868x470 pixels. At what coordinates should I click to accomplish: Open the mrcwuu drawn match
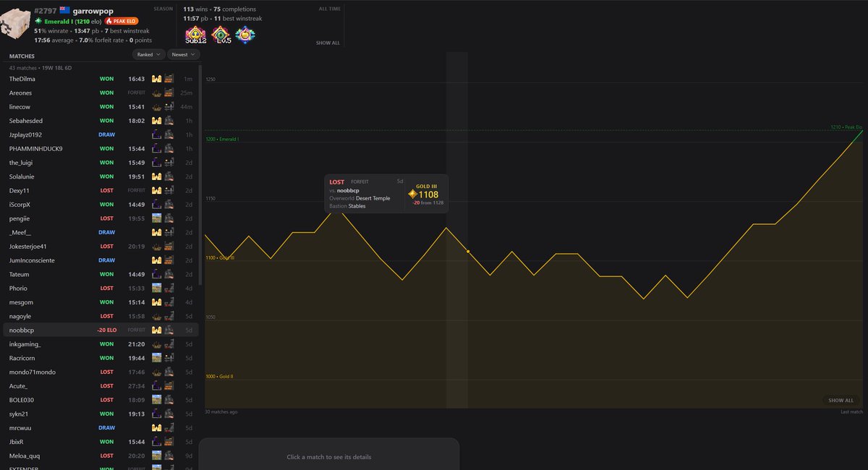click(101, 428)
